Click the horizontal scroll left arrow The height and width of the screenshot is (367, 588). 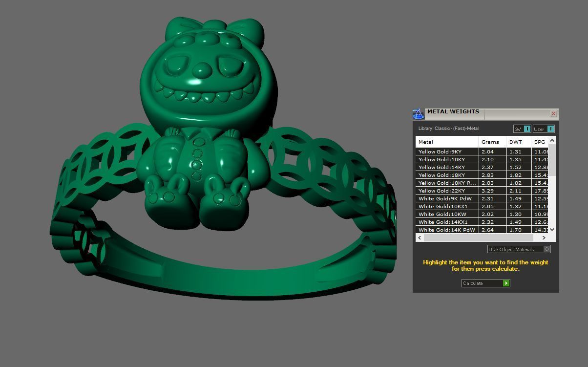pyautogui.click(x=419, y=237)
